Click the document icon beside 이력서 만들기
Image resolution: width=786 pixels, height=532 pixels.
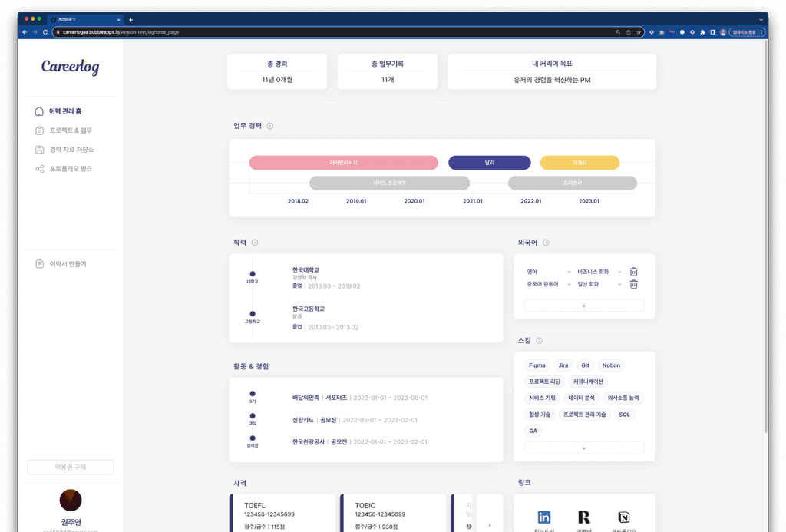click(40, 264)
